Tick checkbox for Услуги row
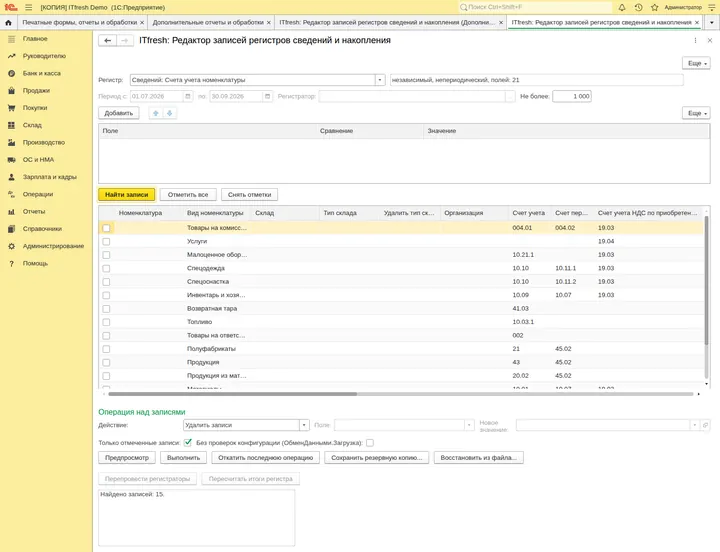 [106, 242]
